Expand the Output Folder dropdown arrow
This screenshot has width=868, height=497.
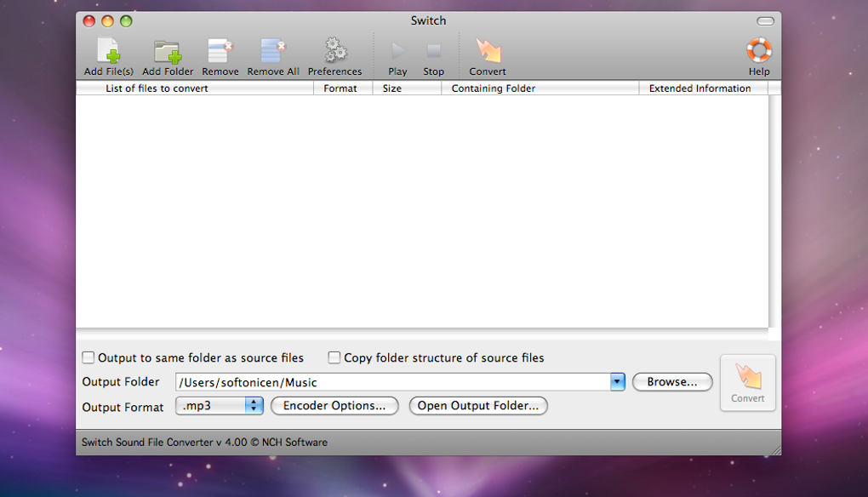point(617,382)
